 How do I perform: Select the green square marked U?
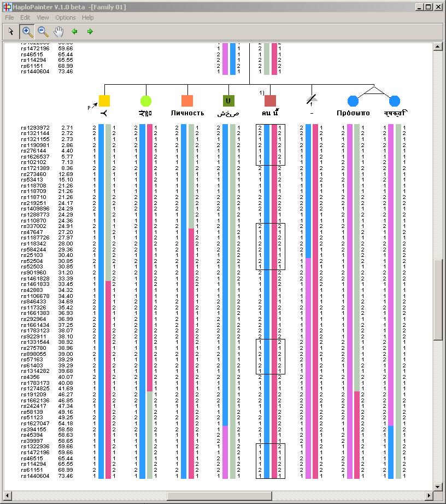pos(228,101)
